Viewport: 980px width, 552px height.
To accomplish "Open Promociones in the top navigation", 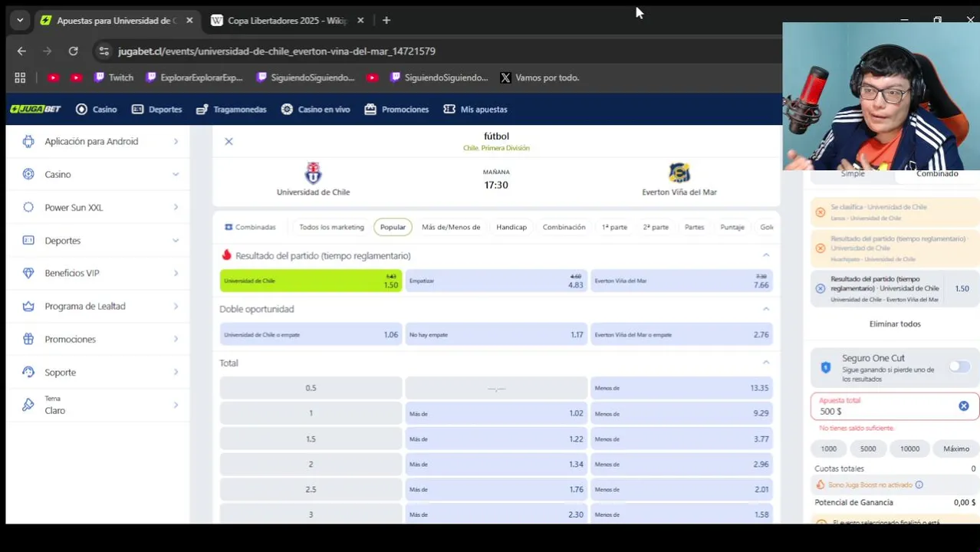I will coord(397,110).
